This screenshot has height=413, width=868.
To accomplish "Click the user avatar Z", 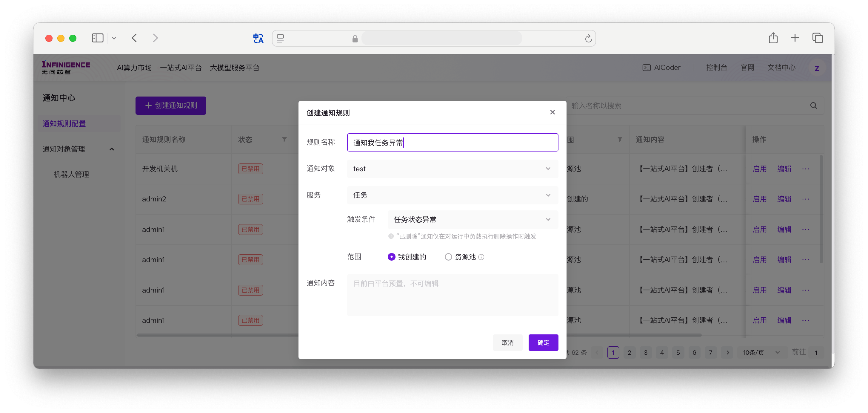I will 817,68.
